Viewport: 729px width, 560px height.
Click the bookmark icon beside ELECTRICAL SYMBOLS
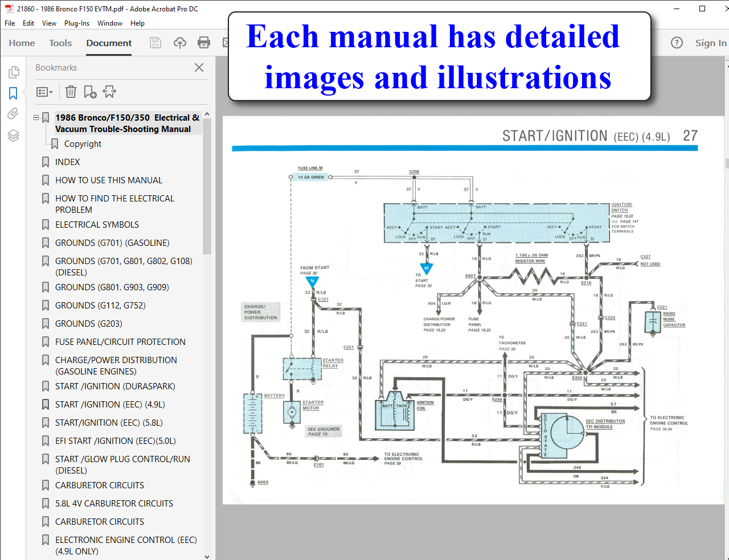point(46,225)
